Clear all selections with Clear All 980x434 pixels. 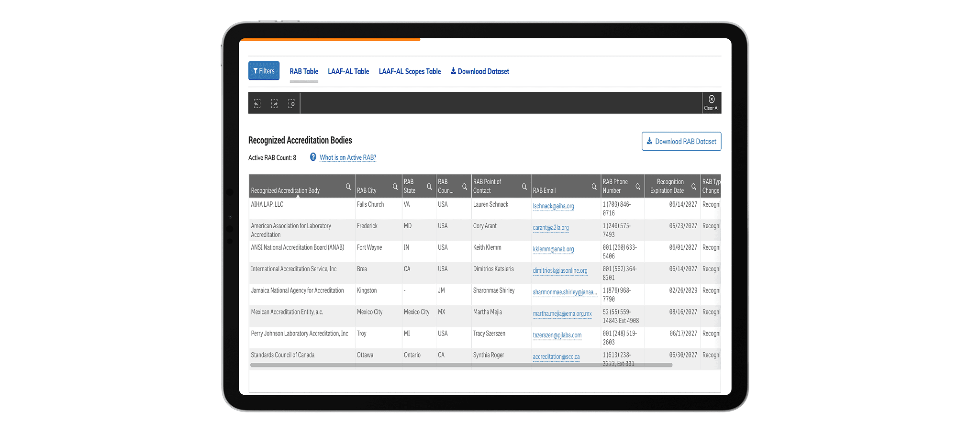[x=712, y=103]
